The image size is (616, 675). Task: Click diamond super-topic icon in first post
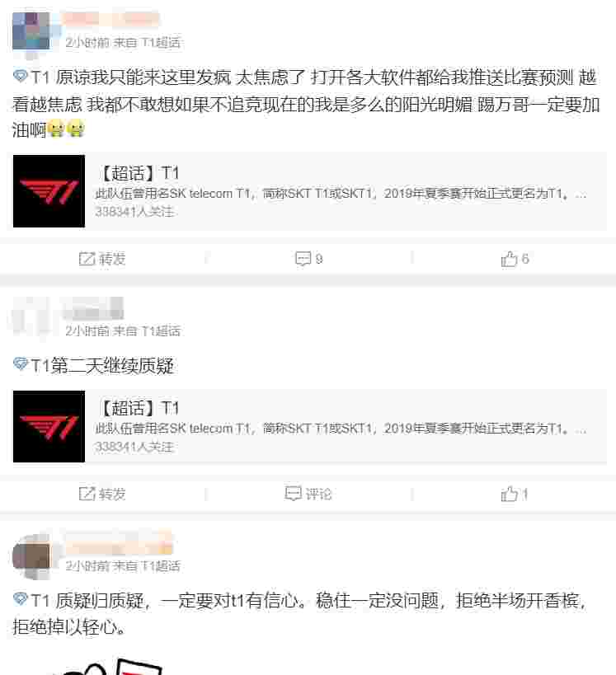21,76
